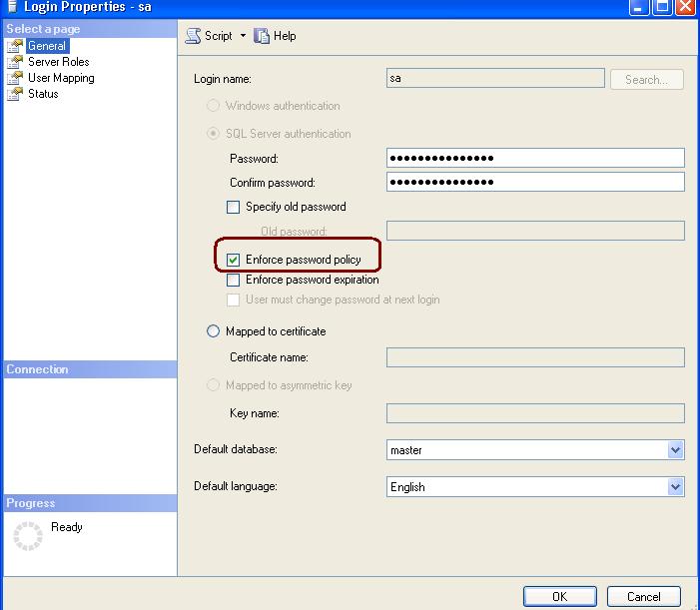
Task: Check Enforce password expiration
Action: point(234,281)
